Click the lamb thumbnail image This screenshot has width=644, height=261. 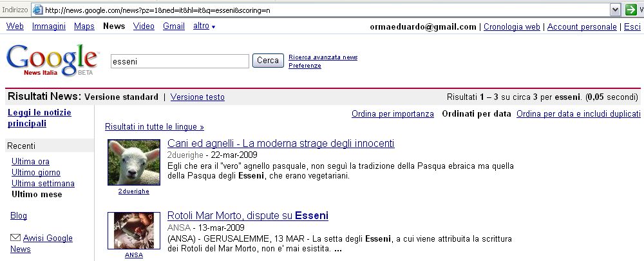(x=134, y=162)
